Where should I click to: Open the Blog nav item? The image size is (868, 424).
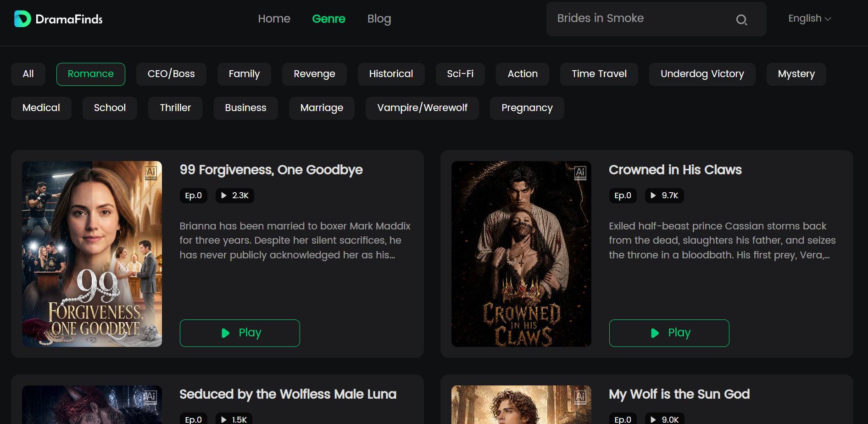coord(379,19)
